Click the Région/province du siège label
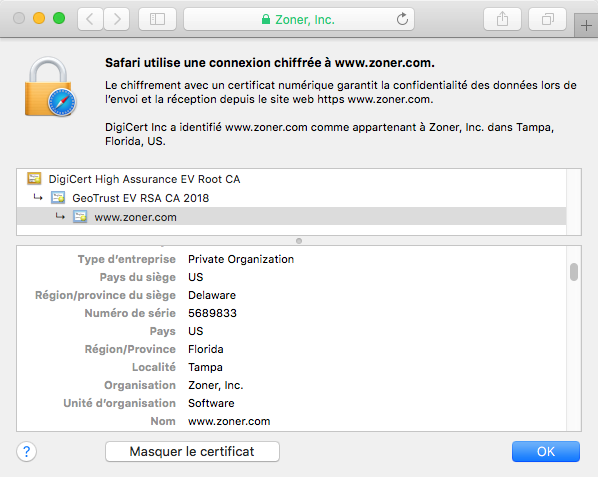This screenshot has height=477, width=598. click(x=105, y=295)
